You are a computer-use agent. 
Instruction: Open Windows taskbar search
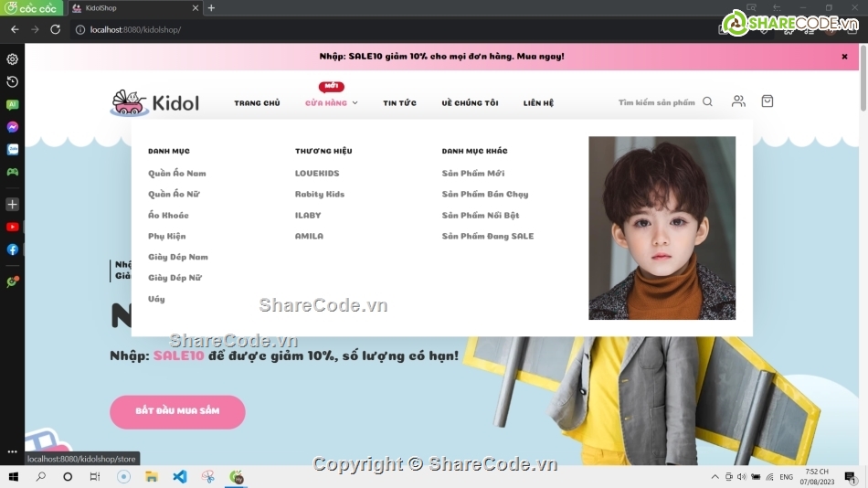[40, 477]
